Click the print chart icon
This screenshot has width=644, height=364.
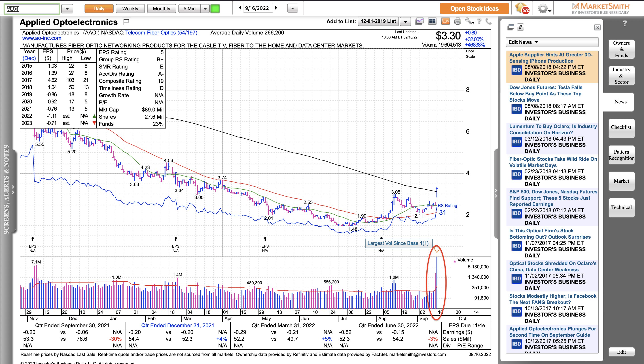pyautogui.click(x=458, y=21)
